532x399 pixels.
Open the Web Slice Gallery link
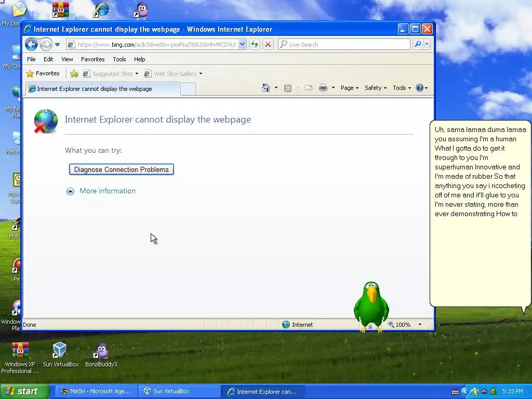pyautogui.click(x=173, y=74)
